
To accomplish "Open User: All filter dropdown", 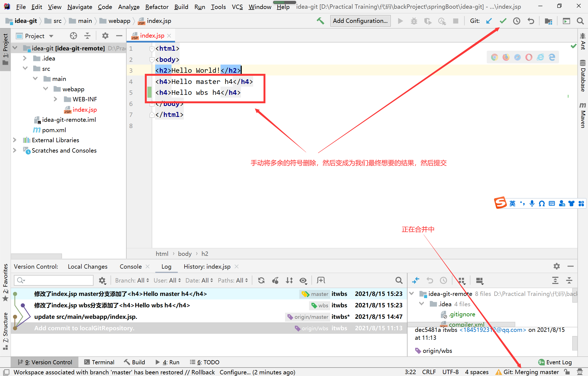I will click(167, 280).
